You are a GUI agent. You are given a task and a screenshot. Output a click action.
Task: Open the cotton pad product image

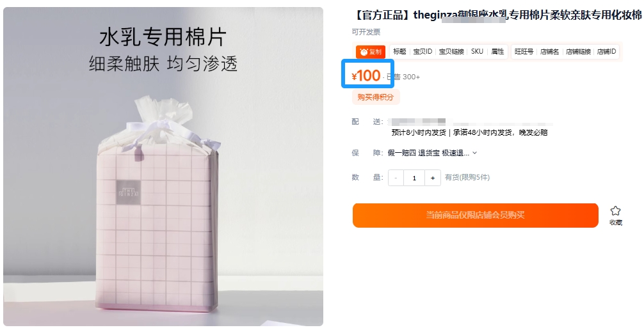coord(163,167)
